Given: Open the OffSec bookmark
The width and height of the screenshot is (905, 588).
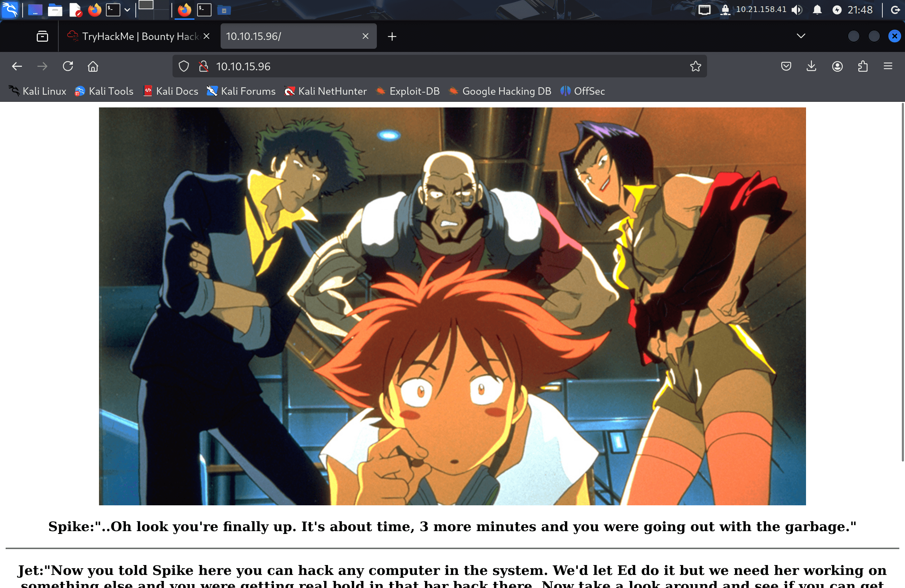Looking at the screenshot, I should click(x=583, y=91).
